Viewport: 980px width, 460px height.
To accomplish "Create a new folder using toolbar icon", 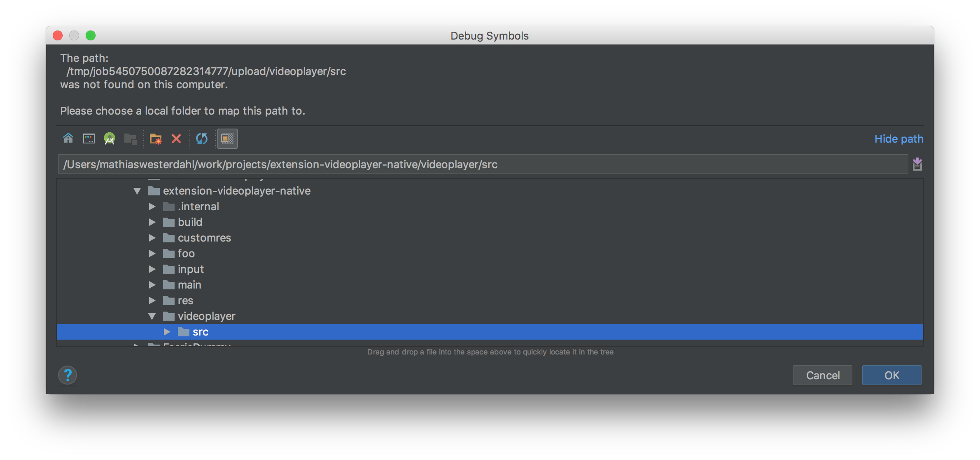I will pyautogui.click(x=156, y=139).
